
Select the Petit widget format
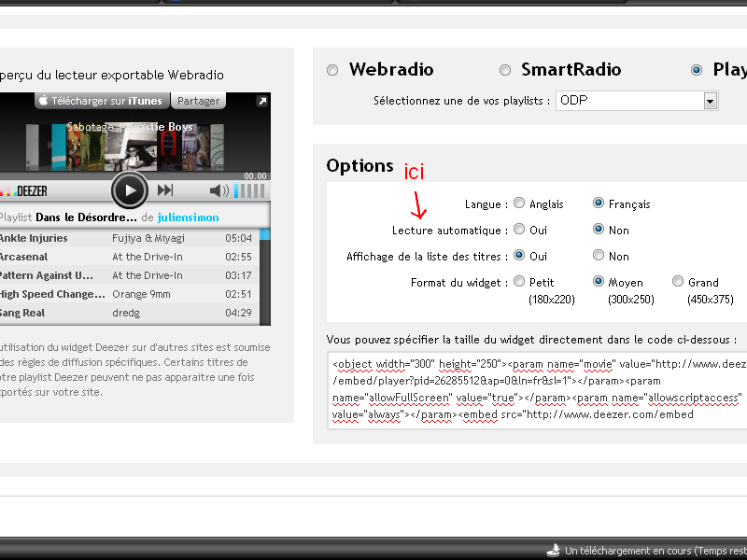[519, 282]
